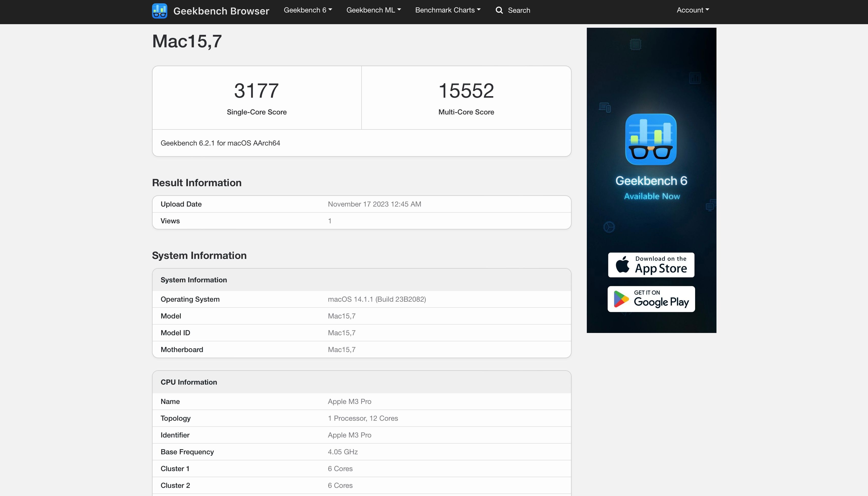Expand the Benchmark Charts dropdown

[447, 10]
